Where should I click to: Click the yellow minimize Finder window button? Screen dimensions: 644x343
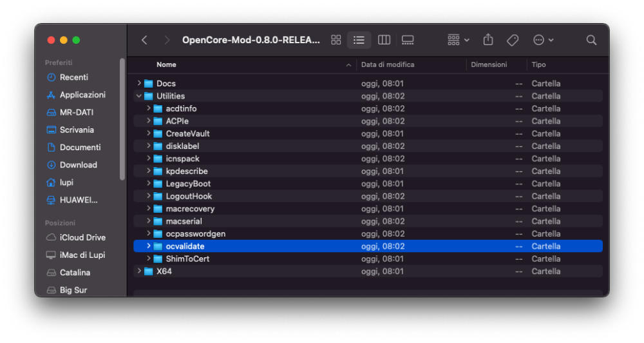(63, 40)
